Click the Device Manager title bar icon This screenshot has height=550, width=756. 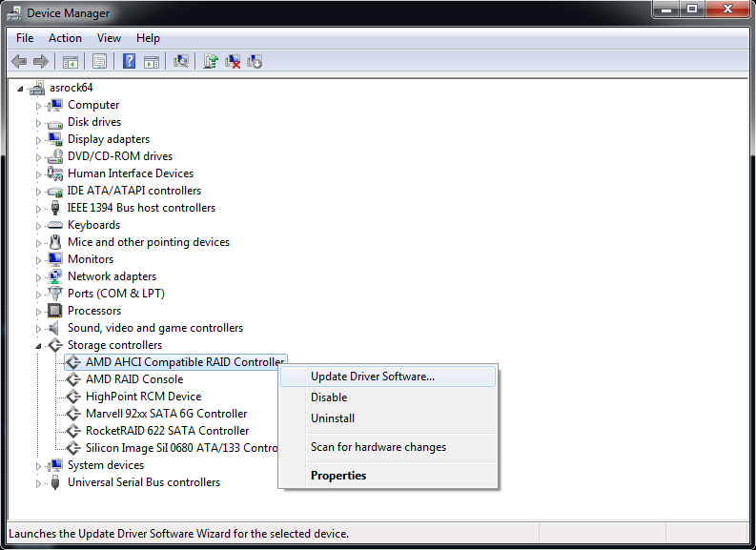pyautogui.click(x=14, y=13)
